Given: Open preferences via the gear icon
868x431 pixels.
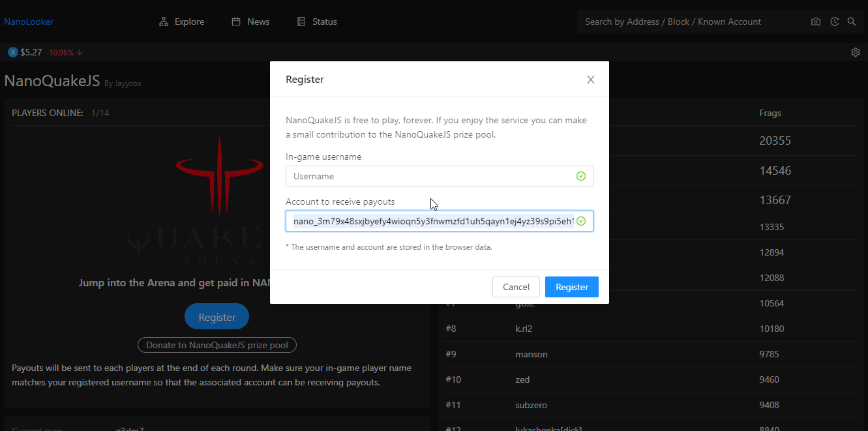Looking at the screenshot, I should coord(856,52).
